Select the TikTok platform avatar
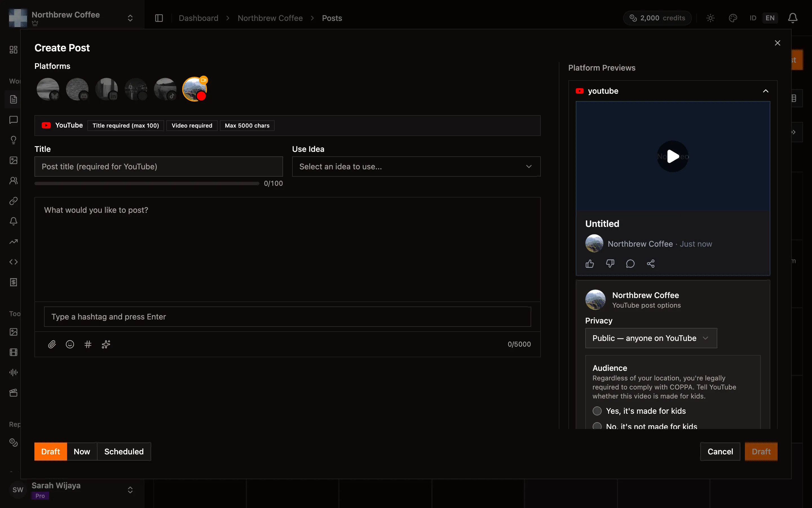Image resolution: width=812 pixels, height=508 pixels. pos(165,89)
